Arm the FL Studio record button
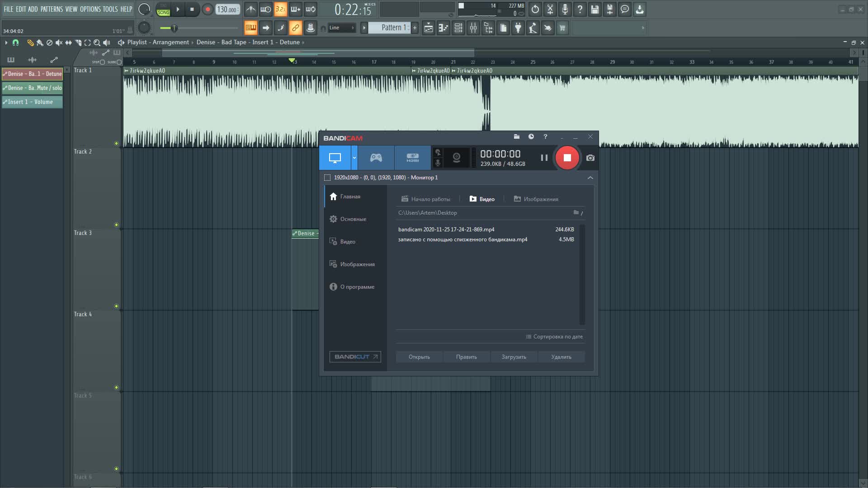868x488 pixels. pyautogui.click(x=208, y=9)
